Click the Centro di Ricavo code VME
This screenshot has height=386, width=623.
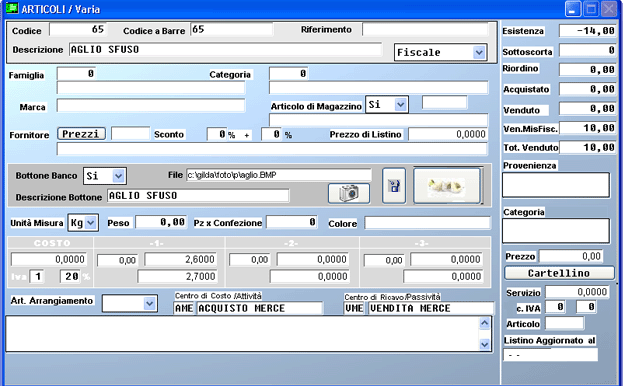(x=354, y=308)
